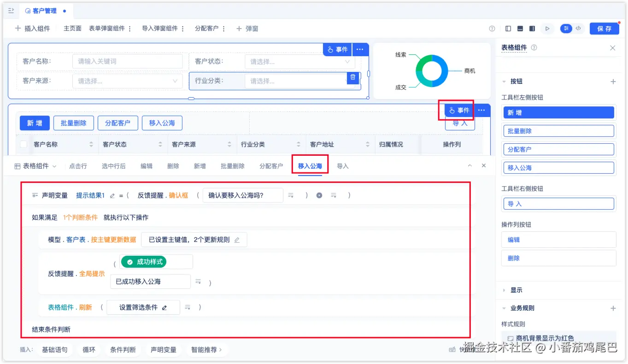Open more menu on the filter form component
The height and width of the screenshot is (364, 628).
click(x=360, y=50)
